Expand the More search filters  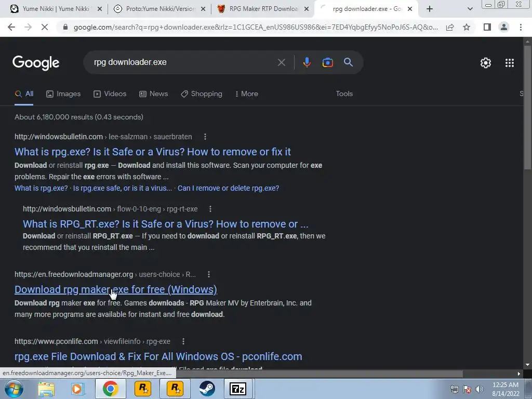pos(247,94)
